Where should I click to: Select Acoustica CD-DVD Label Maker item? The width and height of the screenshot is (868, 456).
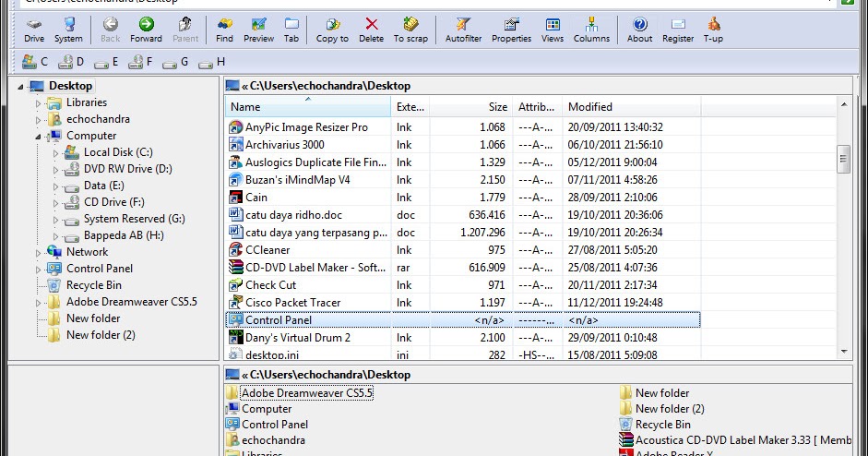[743, 440]
